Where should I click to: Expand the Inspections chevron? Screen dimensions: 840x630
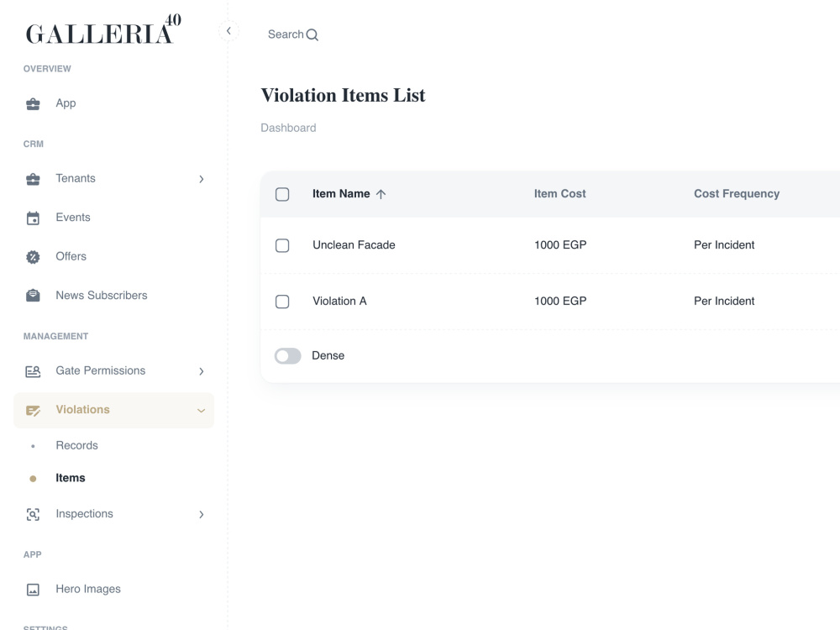(x=202, y=514)
